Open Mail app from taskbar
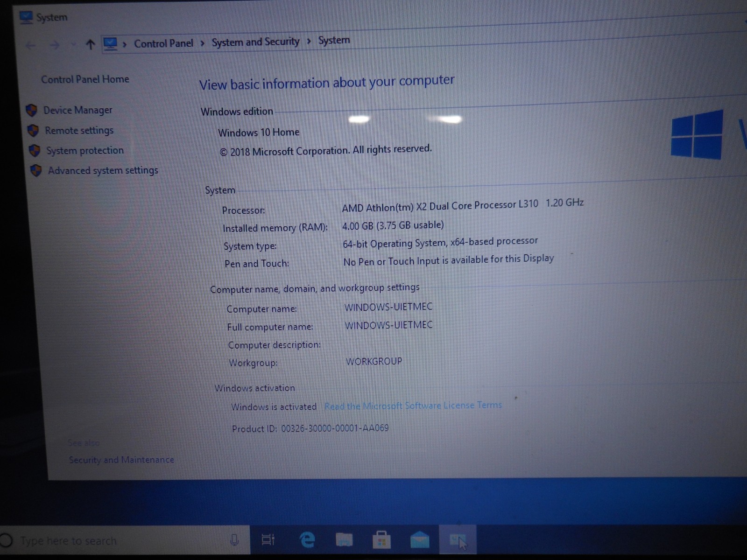This screenshot has height=560, width=747. click(x=419, y=540)
